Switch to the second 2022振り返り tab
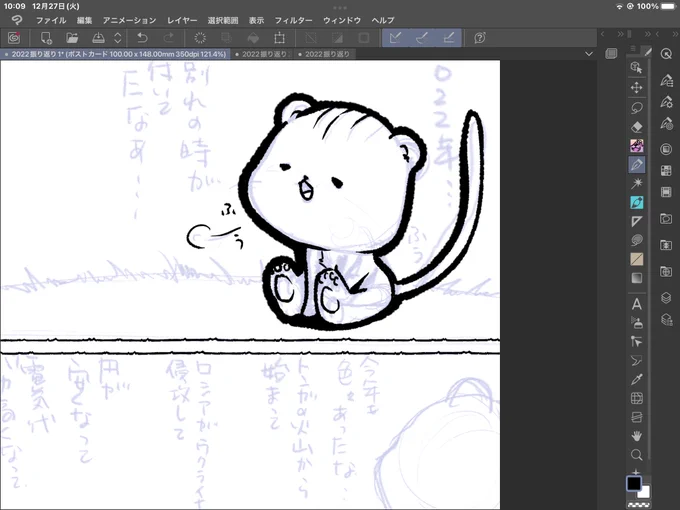This screenshot has width=680, height=510. [x=262, y=54]
